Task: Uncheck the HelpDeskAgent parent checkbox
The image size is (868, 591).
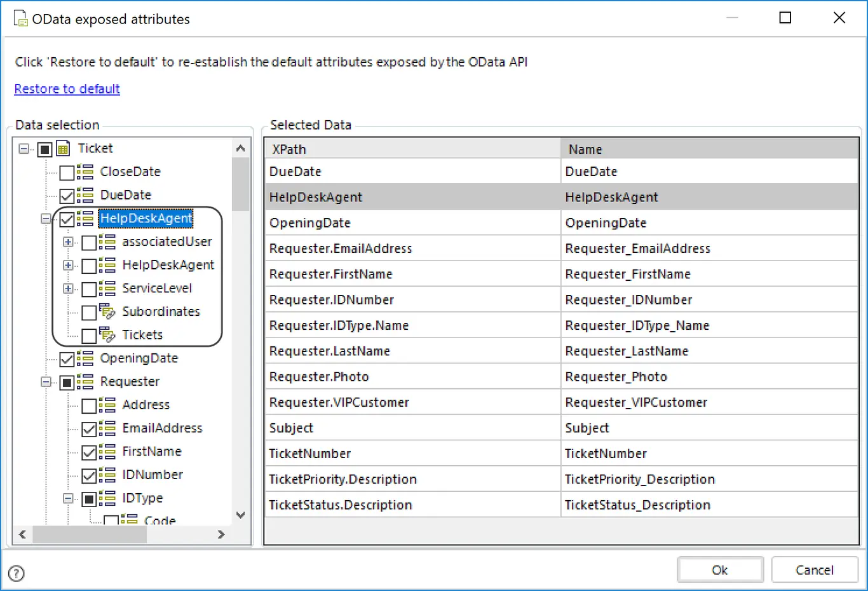Action: pyautogui.click(x=67, y=219)
